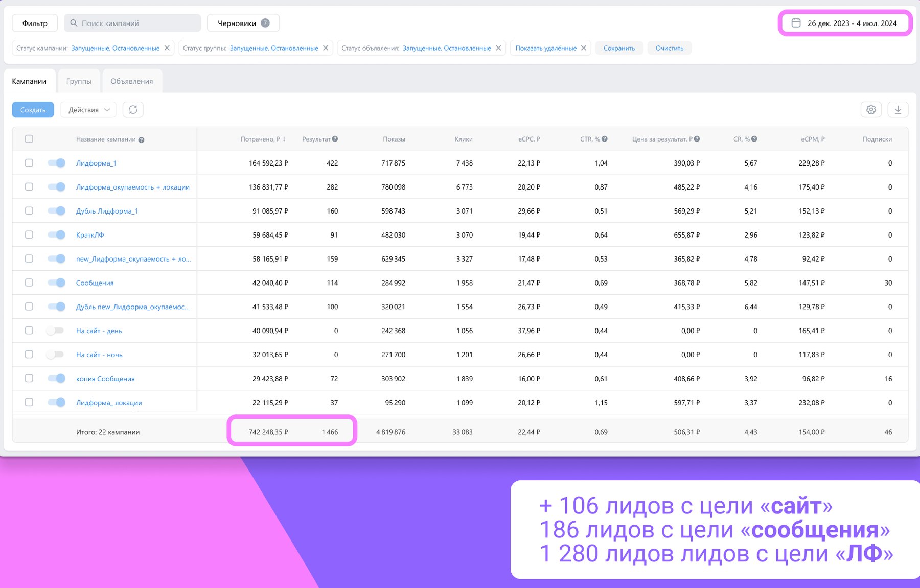Edit the «Статус объявления» filter values

pos(447,48)
